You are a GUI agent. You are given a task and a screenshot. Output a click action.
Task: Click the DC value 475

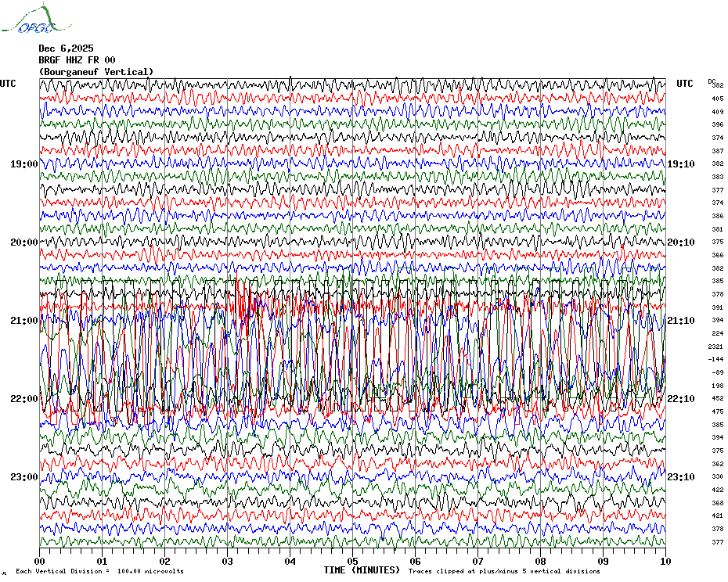pyautogui.click(x=718, y=411)
